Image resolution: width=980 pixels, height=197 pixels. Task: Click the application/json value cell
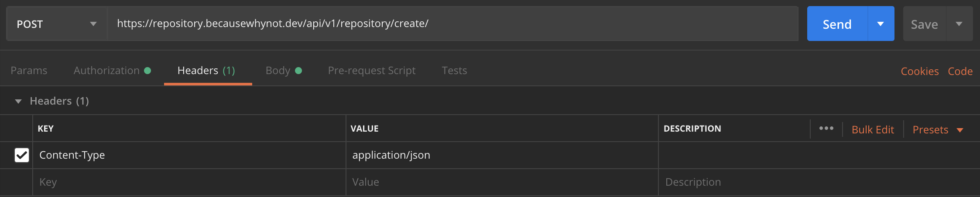502,155
